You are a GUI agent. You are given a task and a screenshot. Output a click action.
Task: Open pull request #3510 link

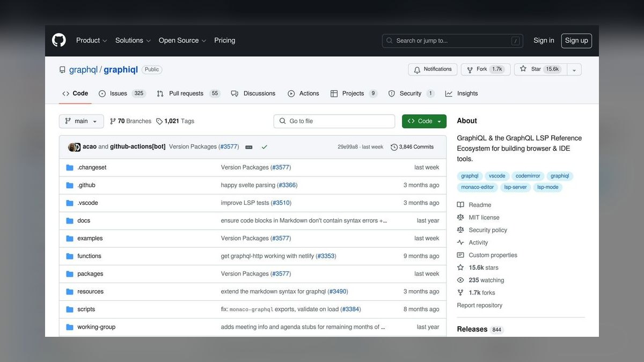tap(281, 203)
